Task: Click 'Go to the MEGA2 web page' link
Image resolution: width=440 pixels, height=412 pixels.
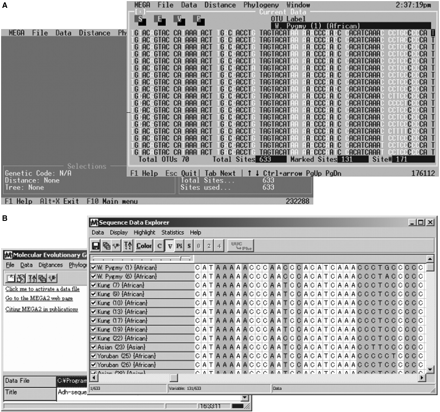Action: point(39,298)
